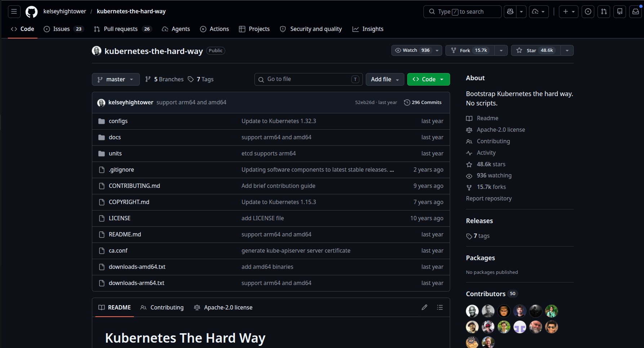Viewport: 644px width, 348px height.
Task: Focus the Go to file search field
Action: [308, 79]
